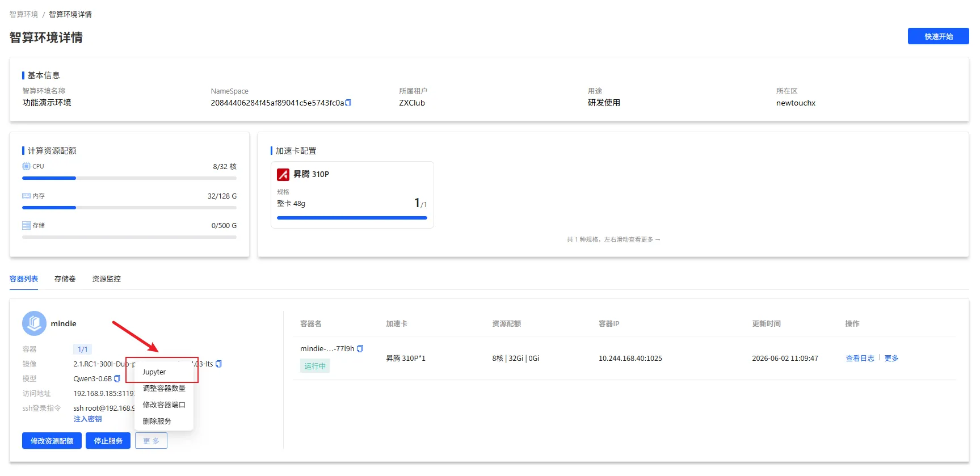This screenshot has width=980, height=476.
Task: Expand 更多 actions in container row
Action: (891, 358)
